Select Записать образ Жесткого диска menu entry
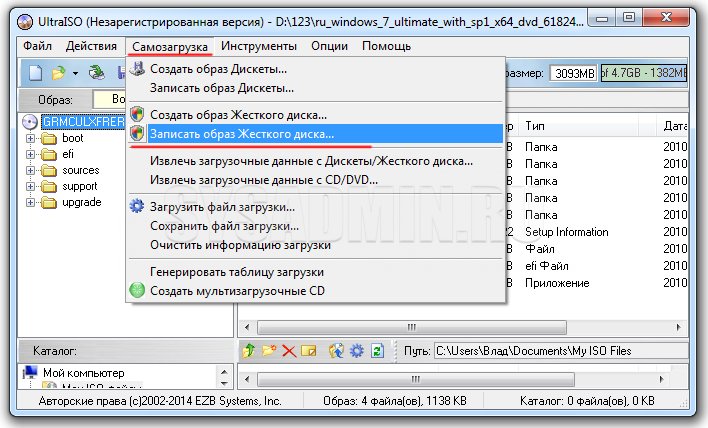Viewport: 708px width, 428px height. coord(242,133)
